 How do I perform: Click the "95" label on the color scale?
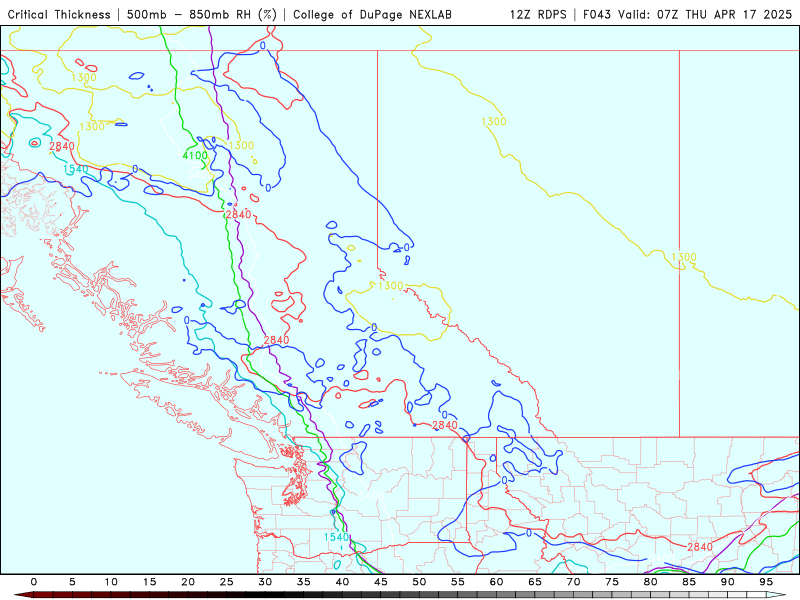[x=766, y=582]
